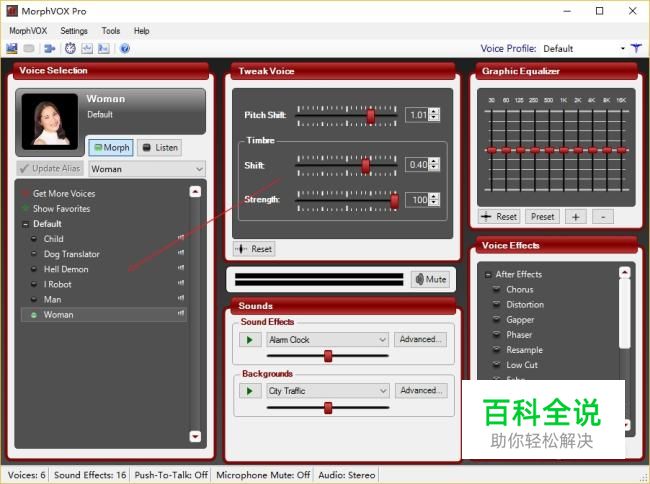Image resolution: width=650 pixels, height=484 pixels.
Task: Click the greyed-out rectangular toolbar icon
Action: coord(29,48)
